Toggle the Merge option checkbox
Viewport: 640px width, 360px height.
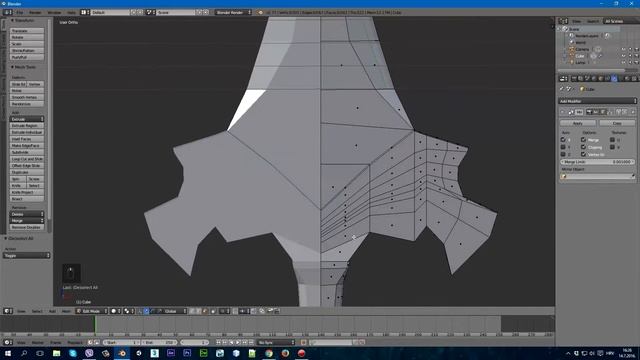pyautogui.click(x=584, y=140)
